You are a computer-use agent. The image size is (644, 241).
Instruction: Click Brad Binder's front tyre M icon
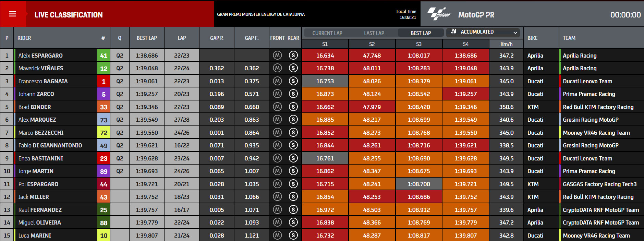pyautogui.click(x=277, y=107)
